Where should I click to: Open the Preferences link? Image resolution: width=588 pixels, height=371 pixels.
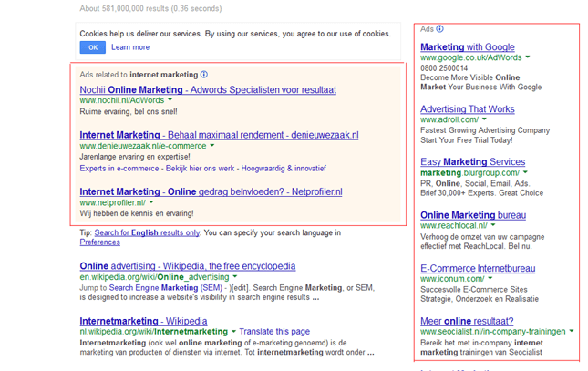click(x=99, y=242)
